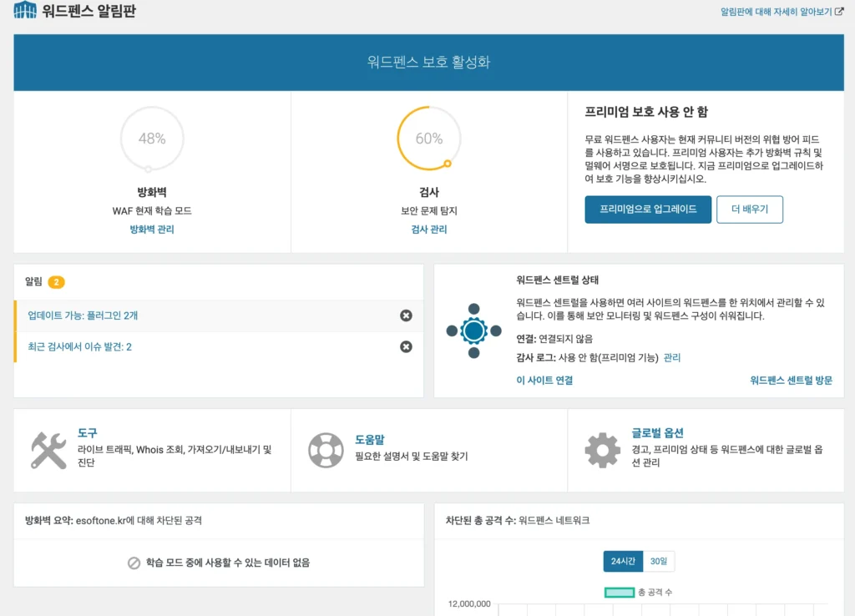The height and width of the screenshot is (616, 855).
Task: Click the Wordfence Central network icon
Action: (x=473, y=331)
